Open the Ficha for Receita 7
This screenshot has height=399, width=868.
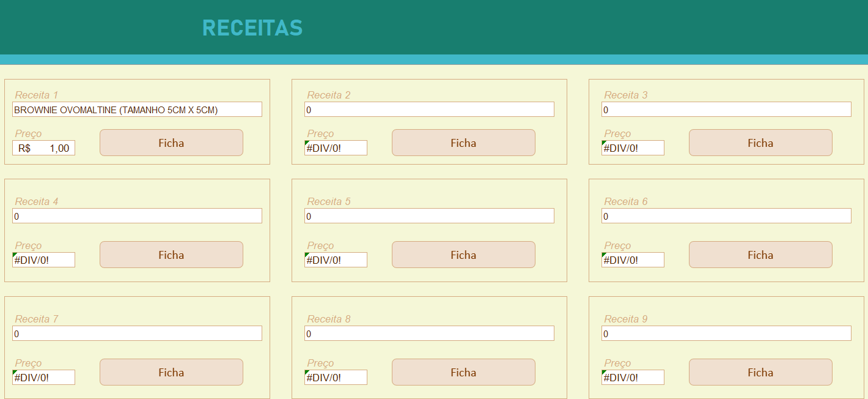point(171,372)
